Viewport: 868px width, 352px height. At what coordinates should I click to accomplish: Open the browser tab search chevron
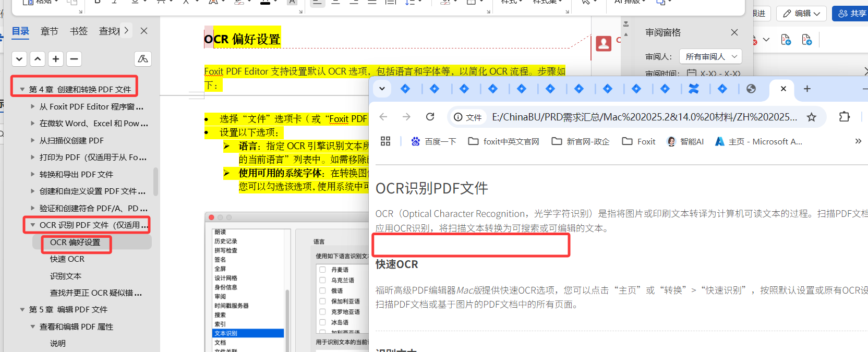coord(382,89)
